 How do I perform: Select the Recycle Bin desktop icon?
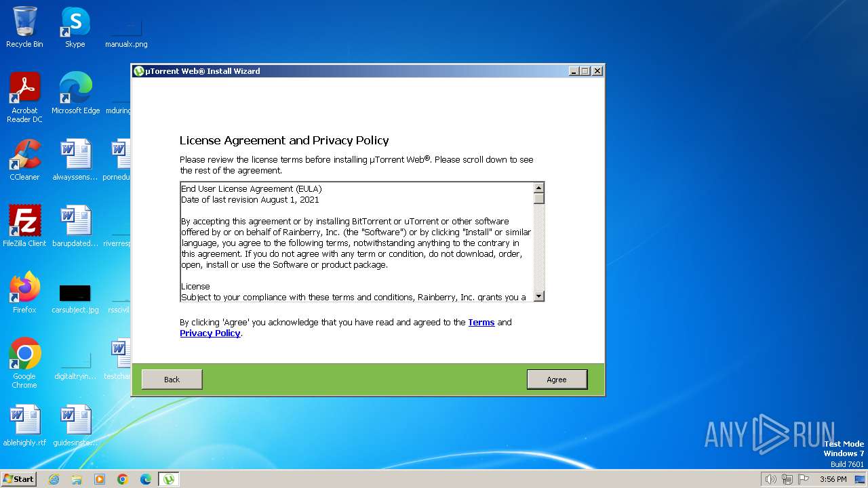24,28
